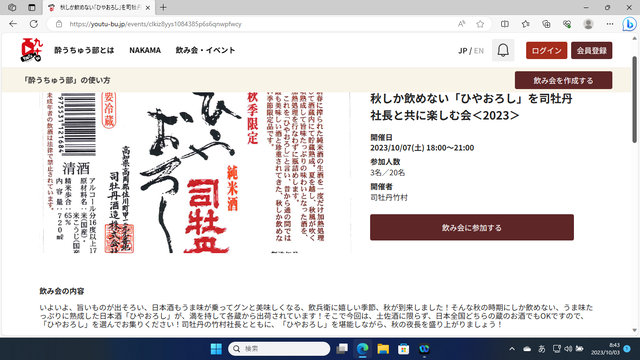The height and width of the screenshot is (360, 640).
Task: Click the 飲み会の内容 heading
Action: click(62, 291)
